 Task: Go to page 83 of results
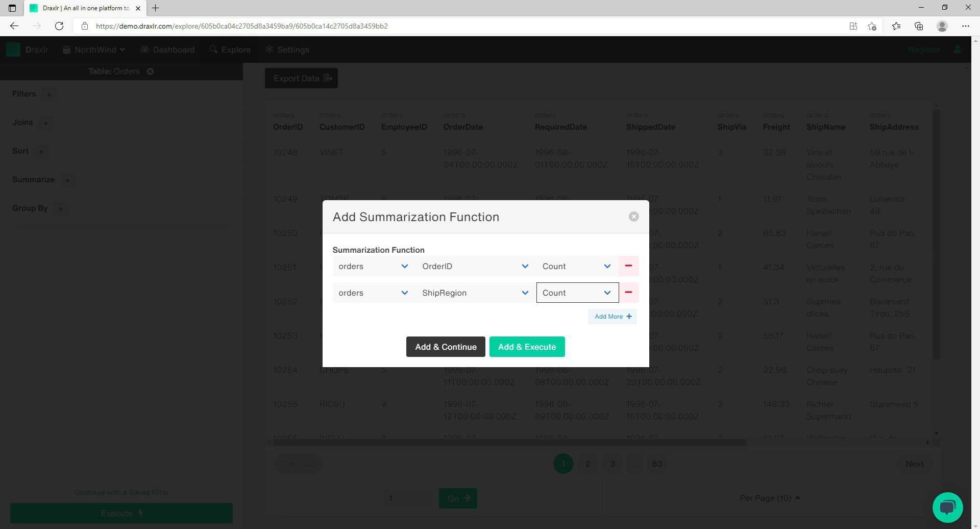coord(657,464)
